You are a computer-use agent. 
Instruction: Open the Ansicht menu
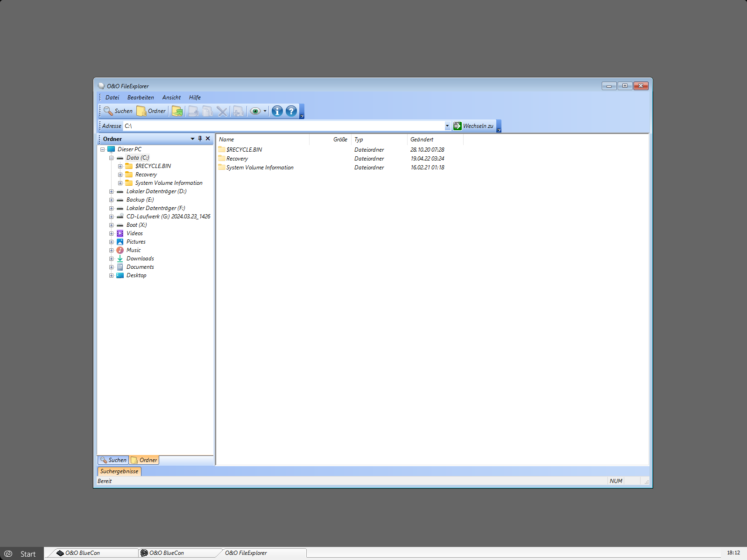[171, 98]
